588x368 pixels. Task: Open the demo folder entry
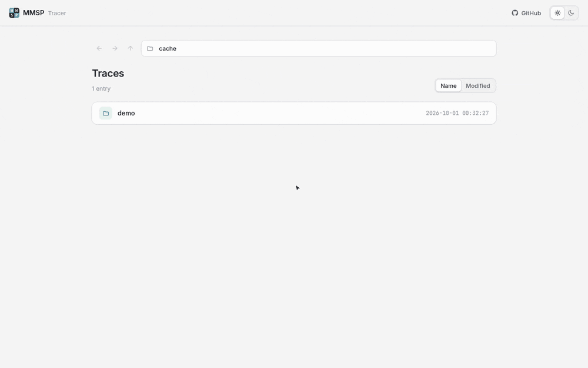(x=294, y=113)
